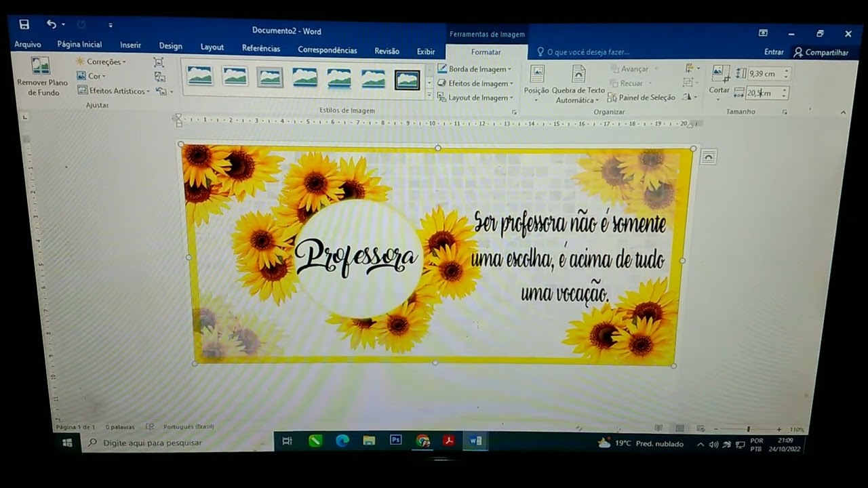Select the black double-frame picture style
This screenshot has height=488, width=868.
(x=408, y=80)
